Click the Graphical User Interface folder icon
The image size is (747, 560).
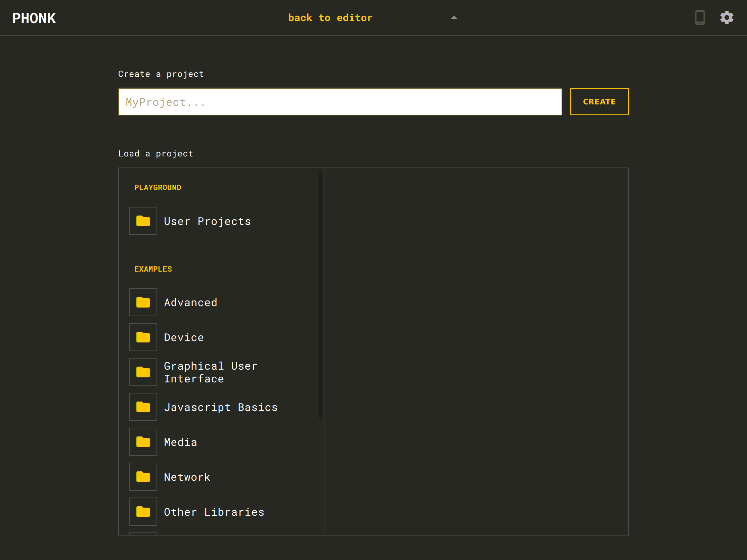click(143, 372)
